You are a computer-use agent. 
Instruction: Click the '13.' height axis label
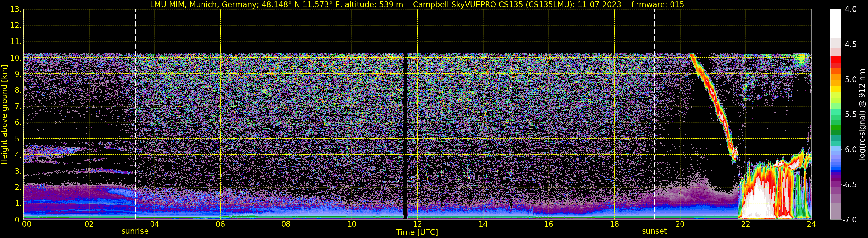click(x=16, y=10)
